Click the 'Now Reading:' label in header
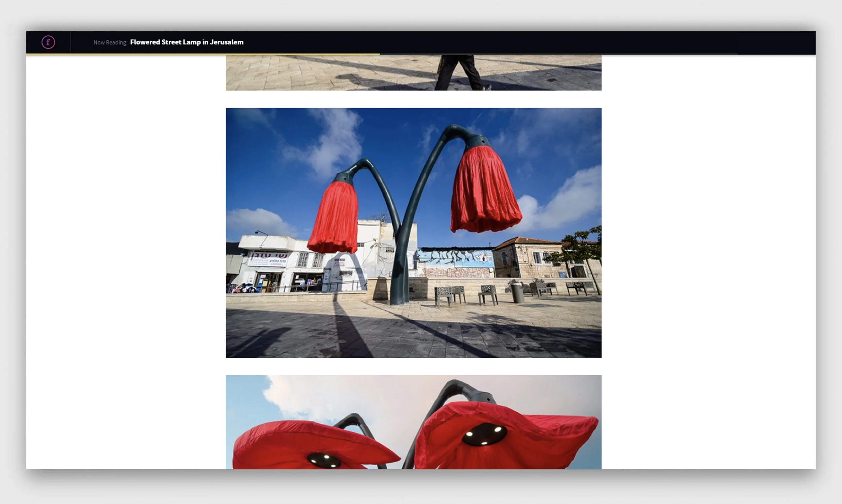This screenshot has width=842, height=504. pos(110,42)
